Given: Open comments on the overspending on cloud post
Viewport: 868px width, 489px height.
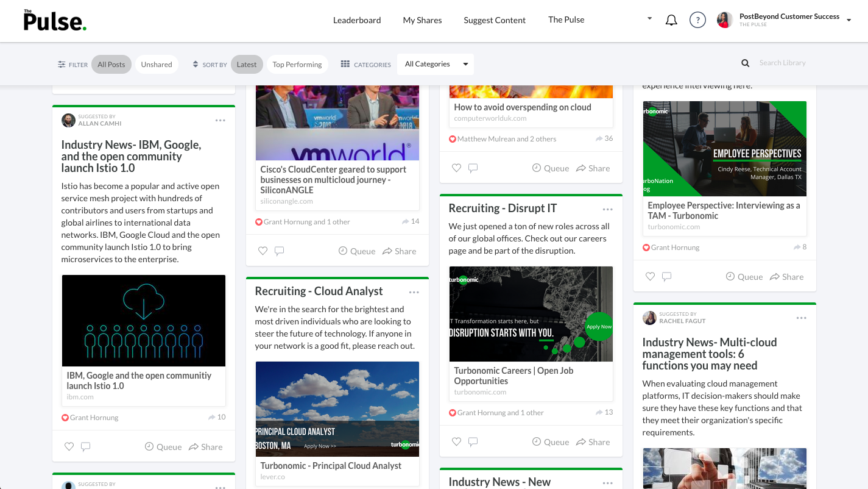Looking at the screenshot, I should point(473,168).
